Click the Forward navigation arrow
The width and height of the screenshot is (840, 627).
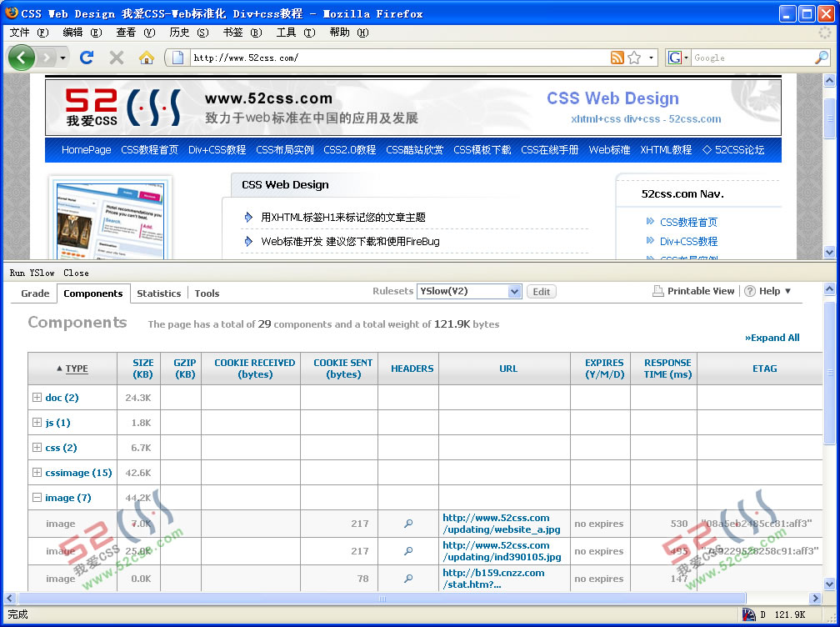click(x=47, y=58)
